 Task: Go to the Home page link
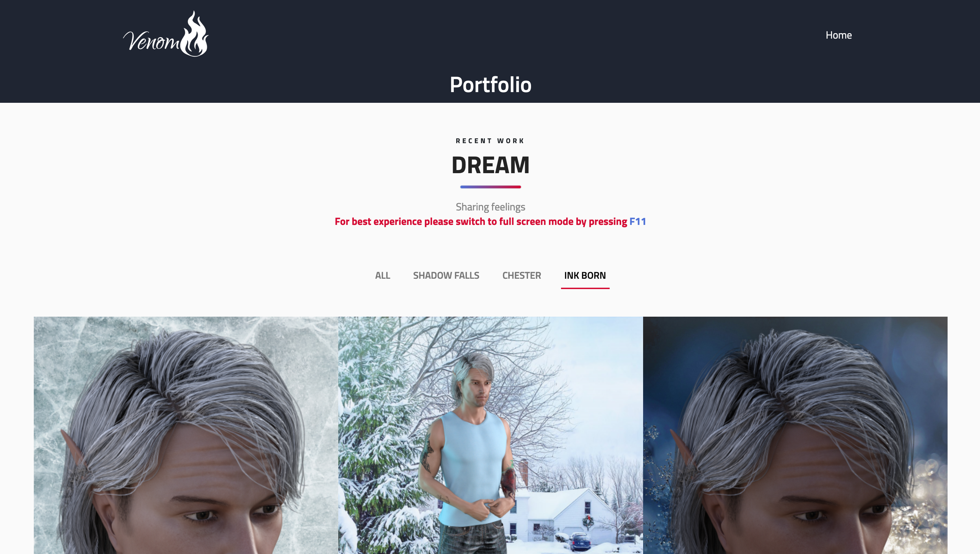coord(839,35)
